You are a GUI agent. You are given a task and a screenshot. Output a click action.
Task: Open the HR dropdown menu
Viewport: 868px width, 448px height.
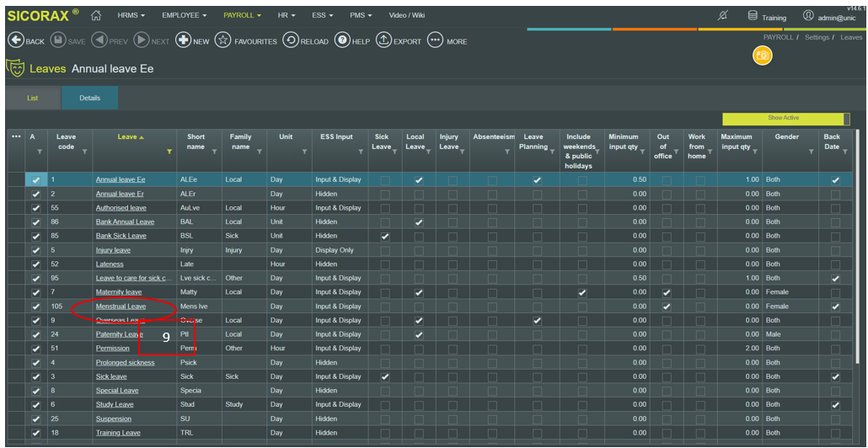coord(287,15)
